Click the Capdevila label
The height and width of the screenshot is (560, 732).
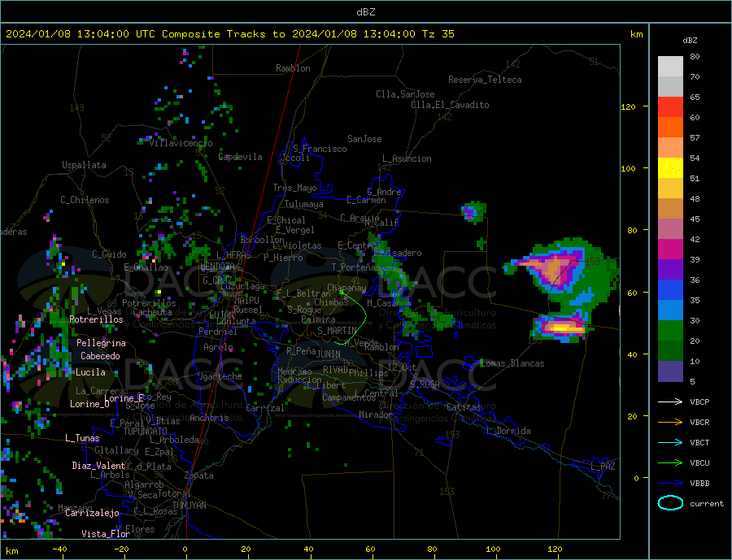240,157
